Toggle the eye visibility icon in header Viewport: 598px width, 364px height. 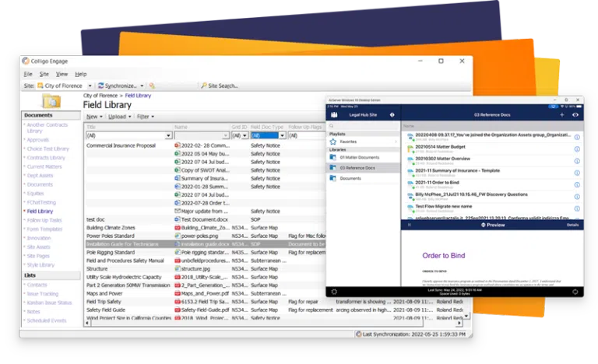[575, 115]
